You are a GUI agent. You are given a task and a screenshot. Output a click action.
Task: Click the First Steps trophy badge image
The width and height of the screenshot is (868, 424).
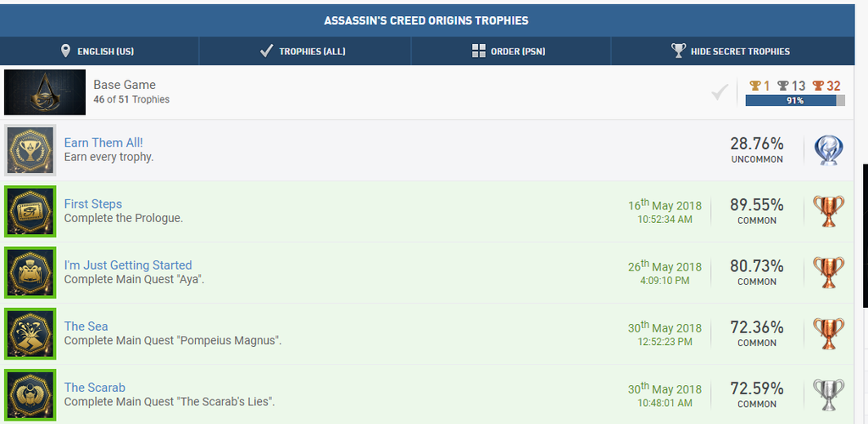click(x=30, y=211)
